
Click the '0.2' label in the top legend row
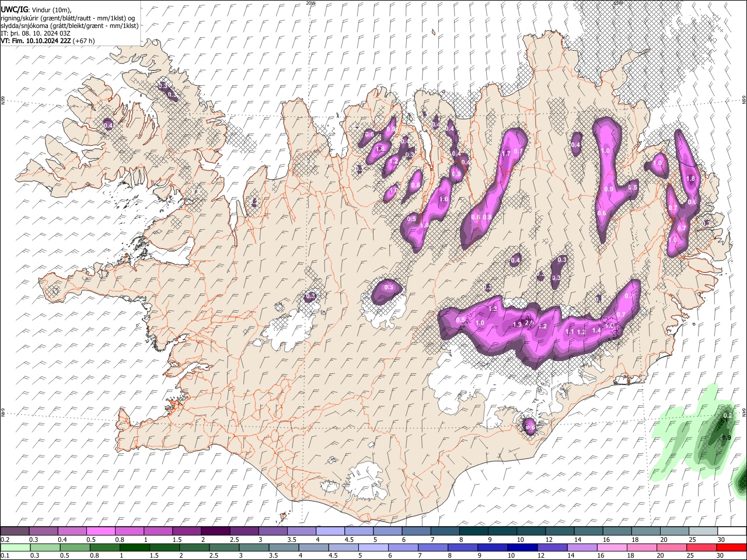pyautogui.click(x=5, y=540)
